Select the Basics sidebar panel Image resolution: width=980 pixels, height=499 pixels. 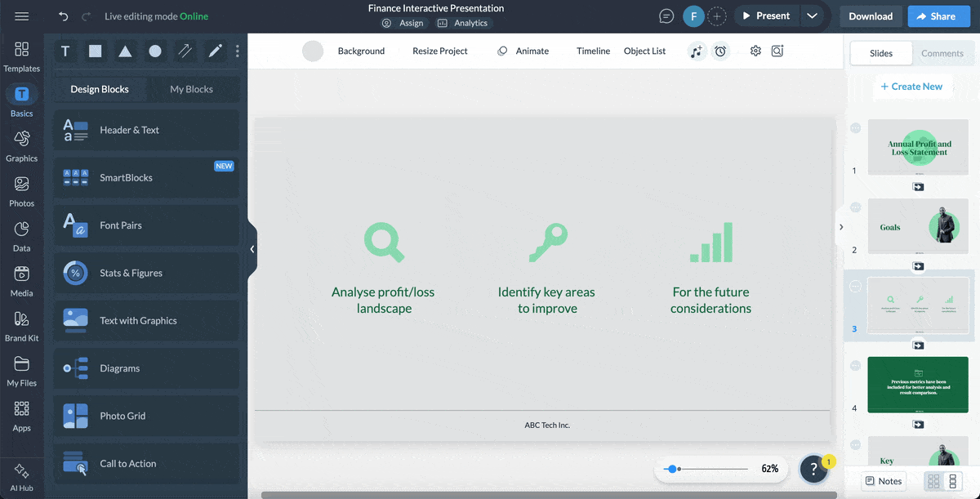(22, 101)
